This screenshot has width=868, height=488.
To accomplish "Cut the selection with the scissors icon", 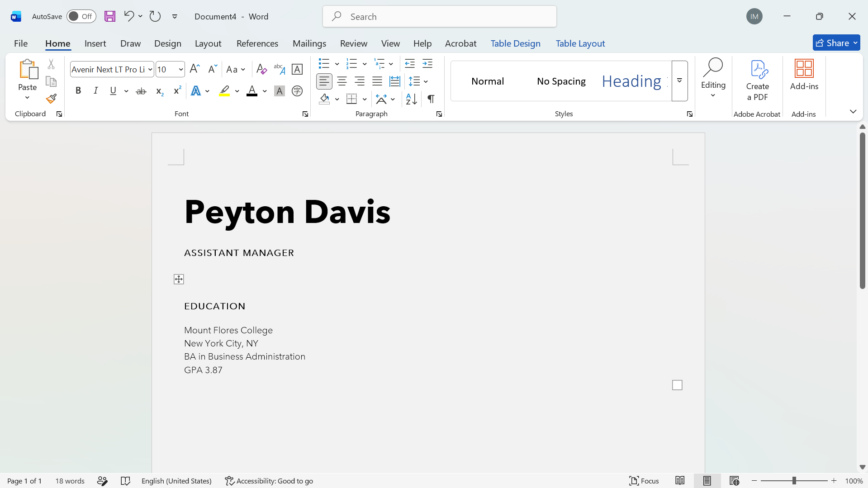I will [51, 64].
